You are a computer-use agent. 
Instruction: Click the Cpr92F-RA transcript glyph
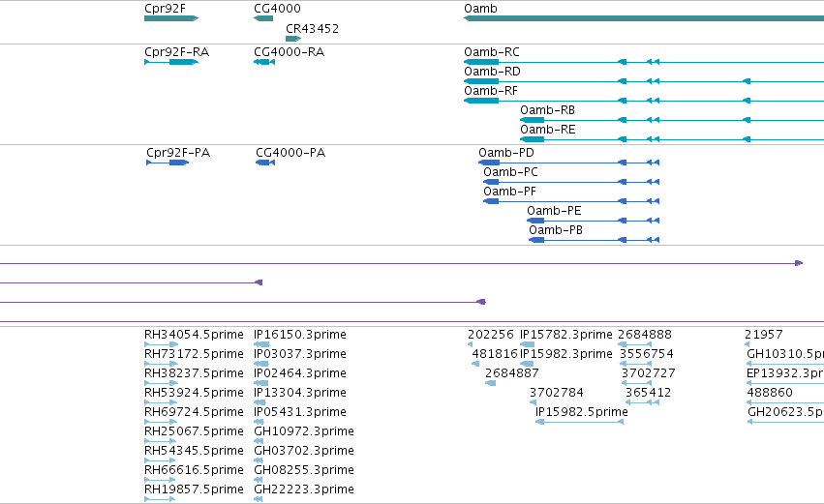[171, 62]
